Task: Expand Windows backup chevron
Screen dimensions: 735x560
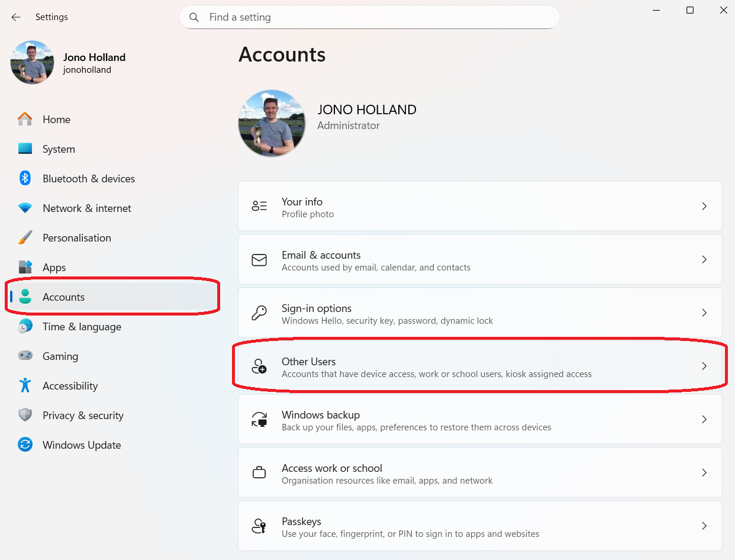Action: 704,419
